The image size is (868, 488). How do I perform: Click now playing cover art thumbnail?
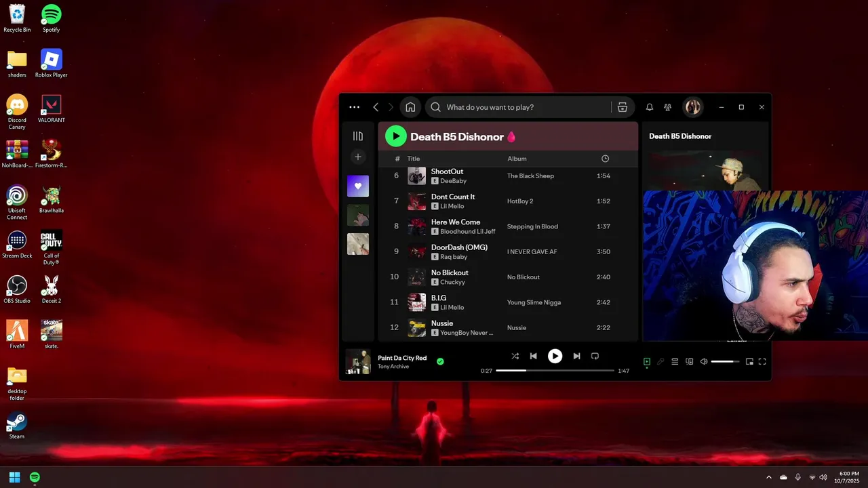coord(358,361)
